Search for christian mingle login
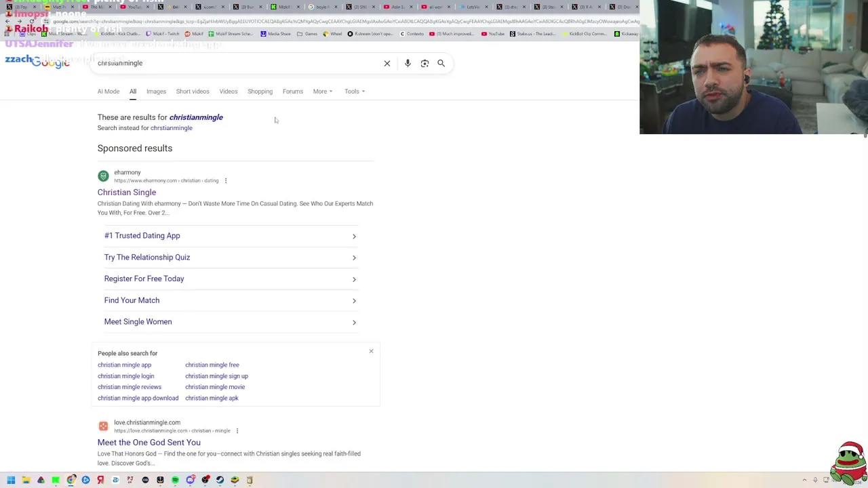 (x=125, y=376)
